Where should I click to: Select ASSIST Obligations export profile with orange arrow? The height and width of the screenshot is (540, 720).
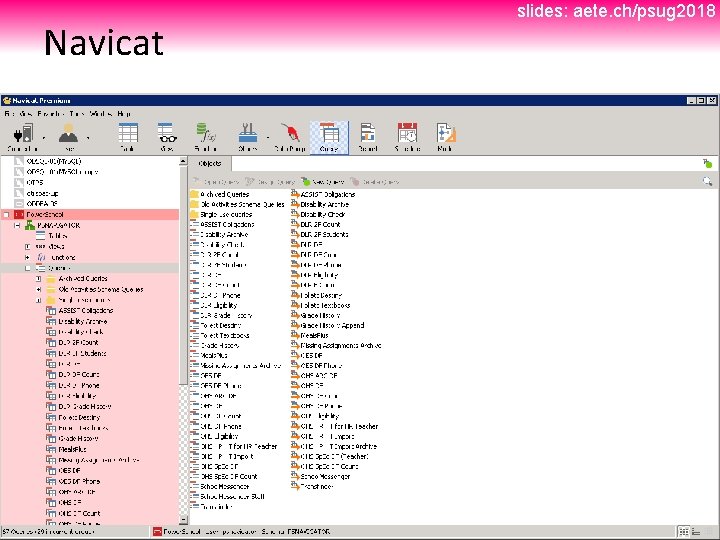point(323,194)
